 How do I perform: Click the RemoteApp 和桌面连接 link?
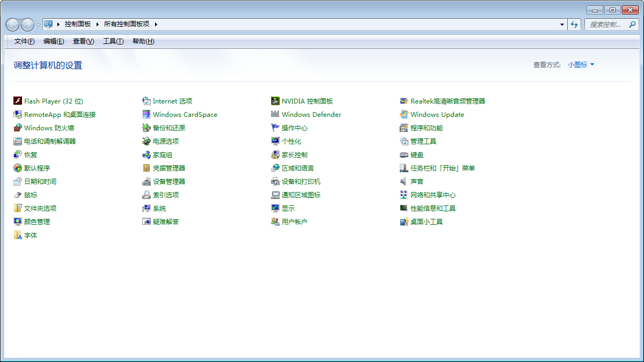tap(60, 114)
